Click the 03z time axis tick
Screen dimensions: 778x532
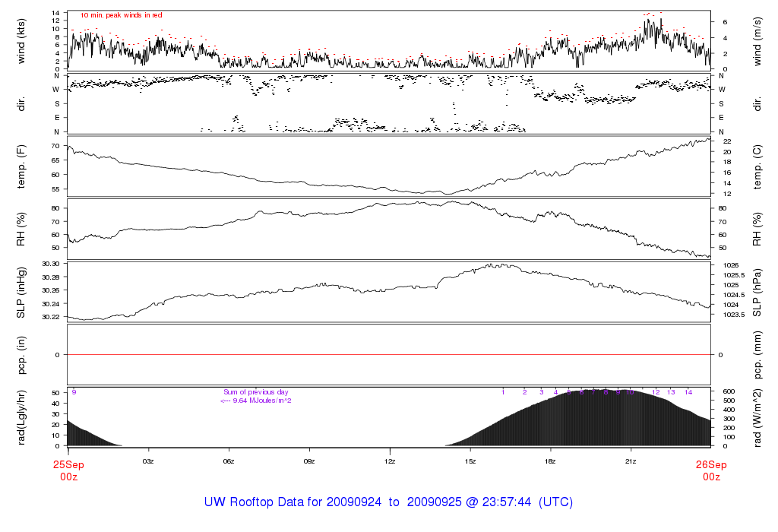(x=148, y=461)
